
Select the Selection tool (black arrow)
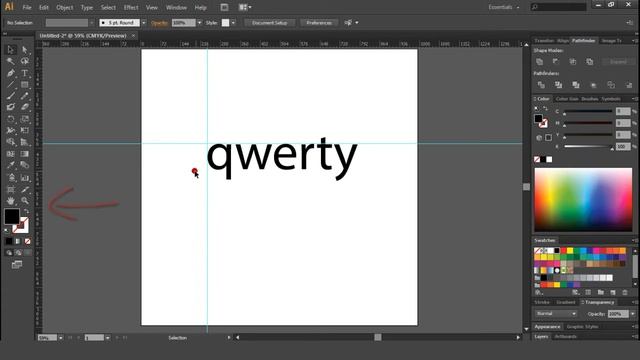(11, 49)
